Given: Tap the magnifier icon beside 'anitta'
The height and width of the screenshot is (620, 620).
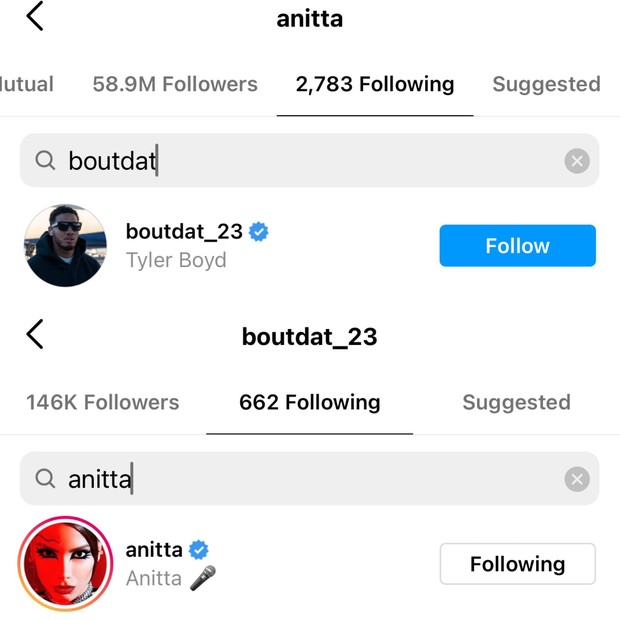Looking at the screenshot, I should [x=45, y=479].
